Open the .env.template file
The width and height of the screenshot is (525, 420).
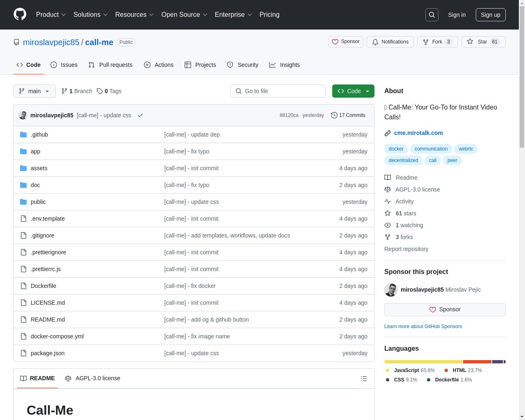click(x=48, y=219)
